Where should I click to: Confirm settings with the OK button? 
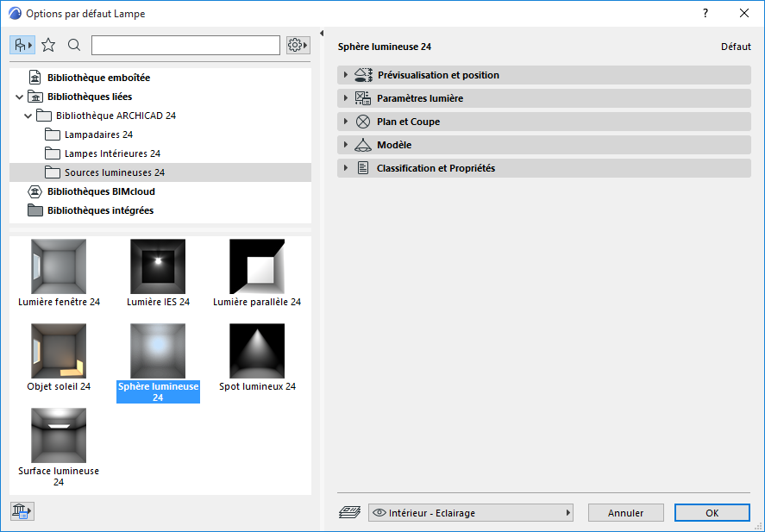coord(712,512)
